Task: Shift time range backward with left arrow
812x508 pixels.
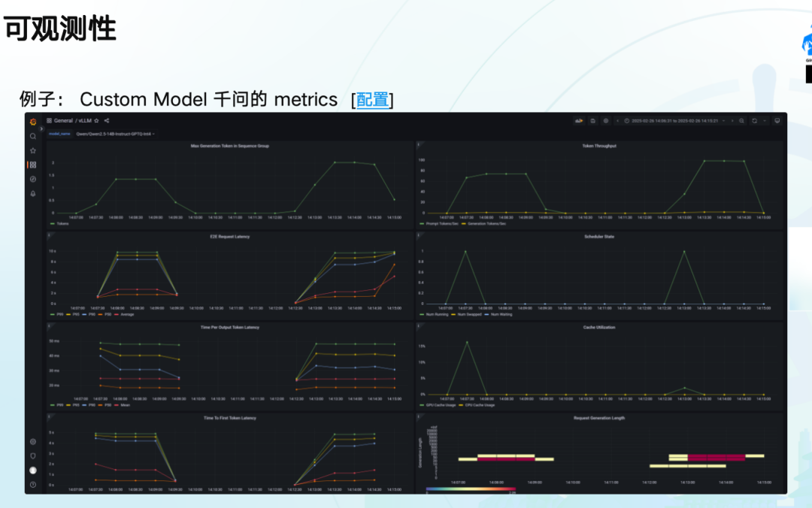Action: point(617,121)
